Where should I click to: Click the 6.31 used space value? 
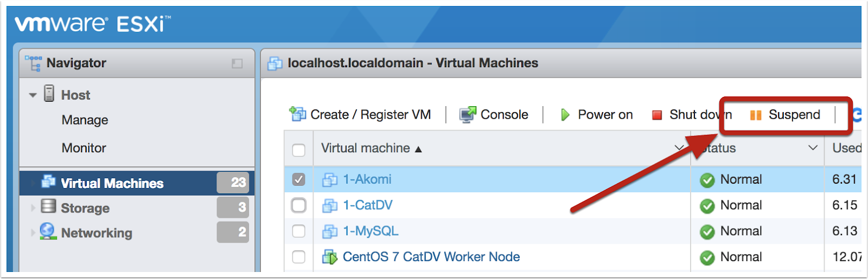pos(845,179)
